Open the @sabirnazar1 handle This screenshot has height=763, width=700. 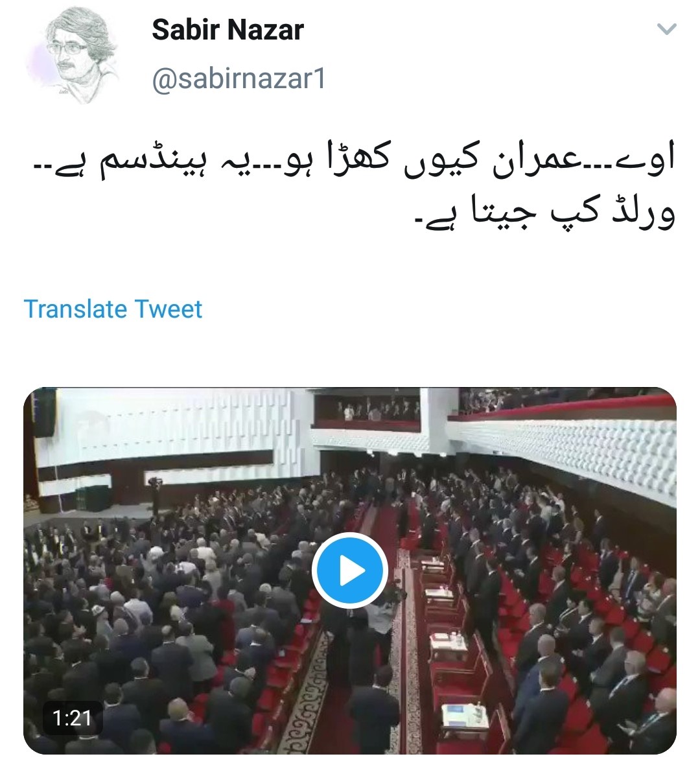(x=239, y=79)
